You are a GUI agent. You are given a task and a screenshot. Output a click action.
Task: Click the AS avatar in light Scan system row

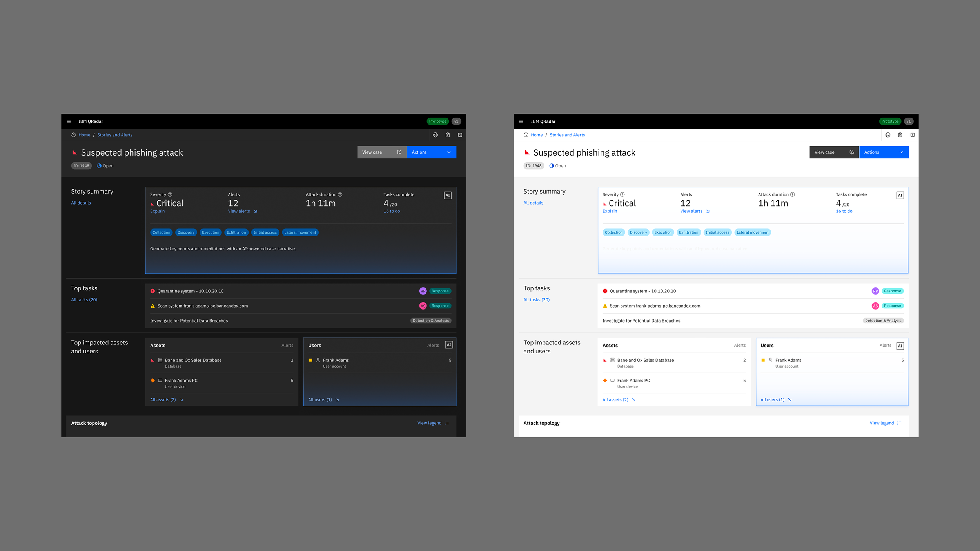pos(875,306)
